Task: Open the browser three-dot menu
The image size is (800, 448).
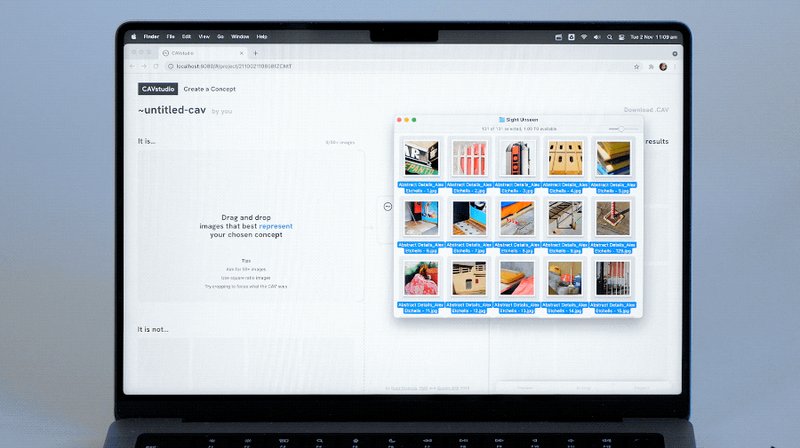Action: pos(675,67)
